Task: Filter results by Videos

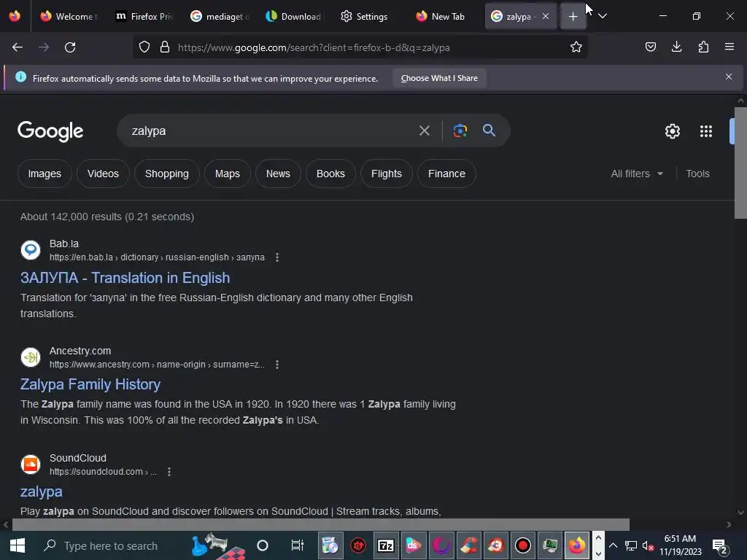Action: pyautogui.click(x=103, y=174)
